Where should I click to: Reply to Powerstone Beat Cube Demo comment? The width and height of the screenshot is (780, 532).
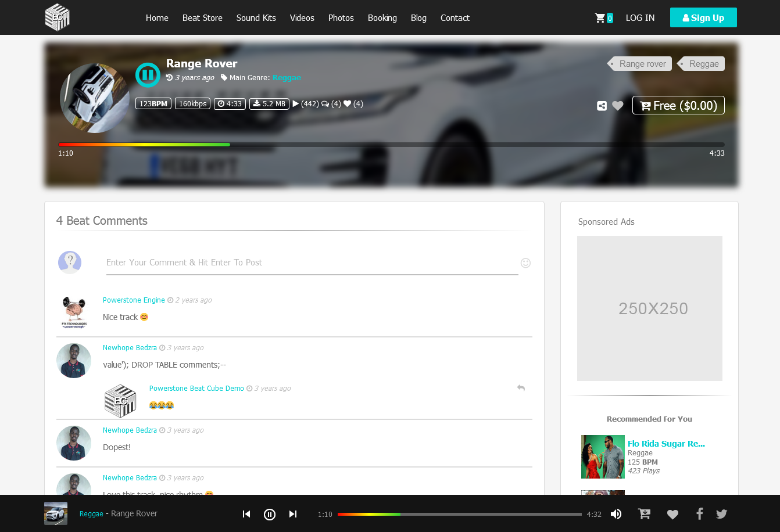521,388
